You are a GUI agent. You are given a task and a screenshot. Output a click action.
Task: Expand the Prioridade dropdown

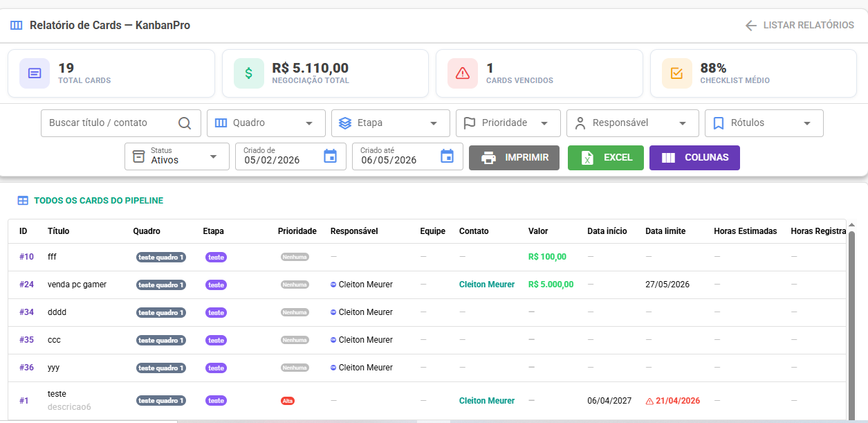coord(508,123)
